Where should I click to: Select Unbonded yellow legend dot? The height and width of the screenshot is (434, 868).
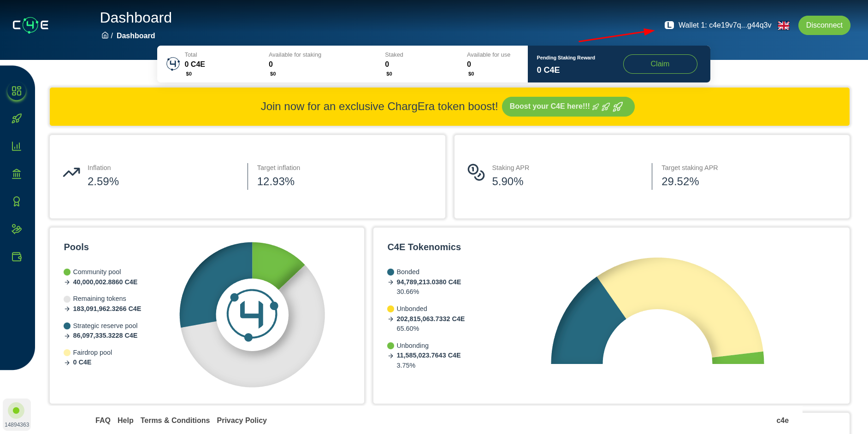(391, 309)
